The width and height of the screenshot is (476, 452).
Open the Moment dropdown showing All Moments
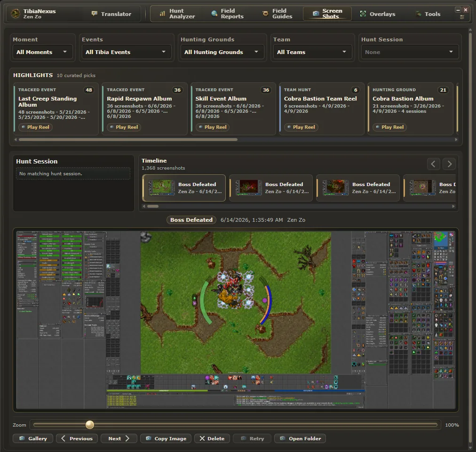(42, 52)
